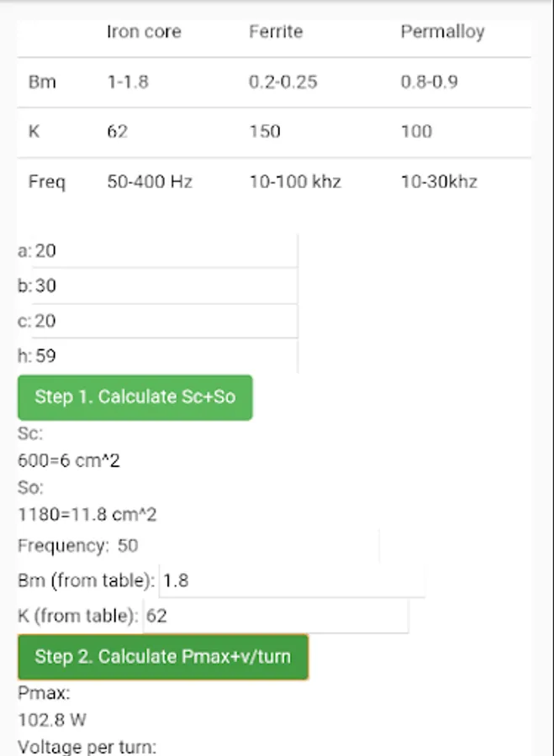Click the Ferrite column header
The image size is (554, 756).
click(276, 32)
